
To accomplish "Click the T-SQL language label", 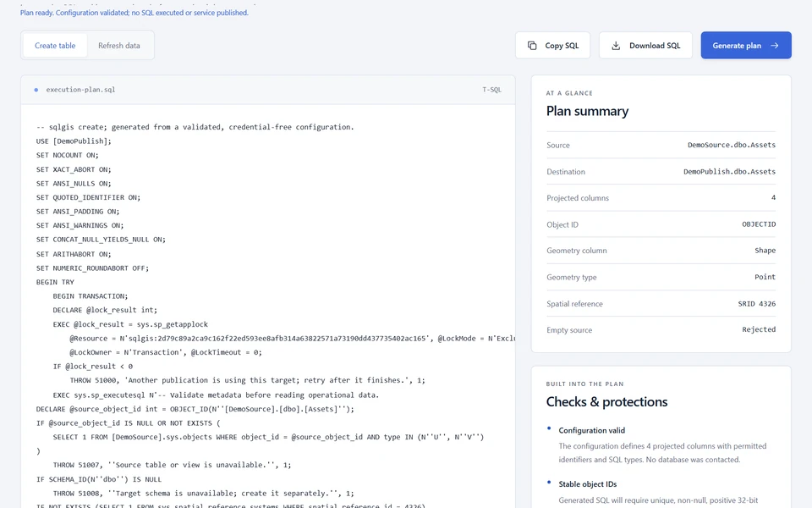I will pos(492,90).
